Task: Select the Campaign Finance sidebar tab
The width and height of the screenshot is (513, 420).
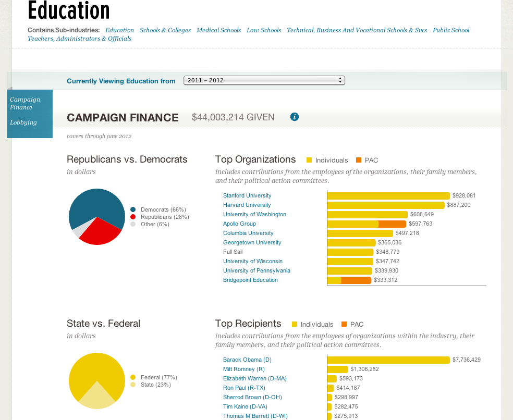Action: point(25,103)
